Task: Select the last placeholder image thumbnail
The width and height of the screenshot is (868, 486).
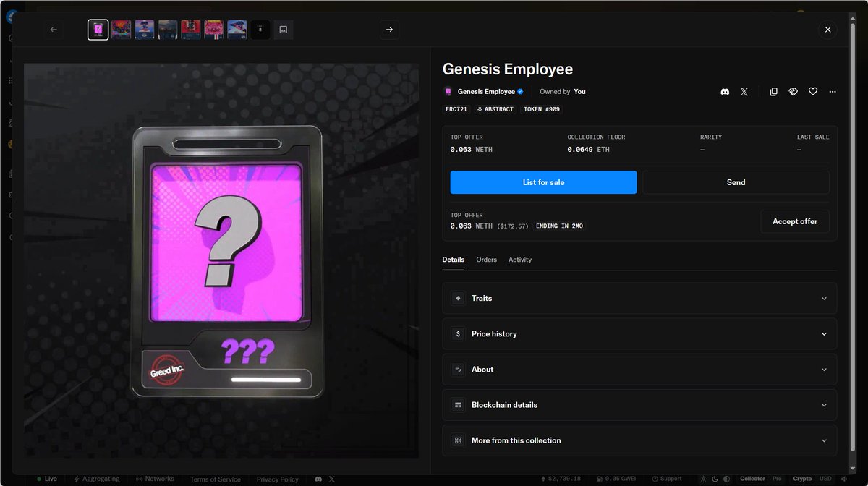Action: click(x=284, y=30)
